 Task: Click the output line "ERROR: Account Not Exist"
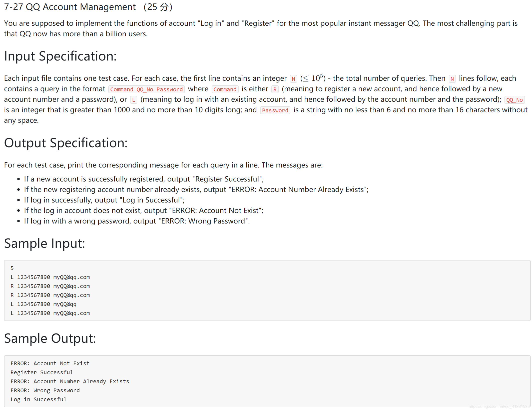coord(50,363)
